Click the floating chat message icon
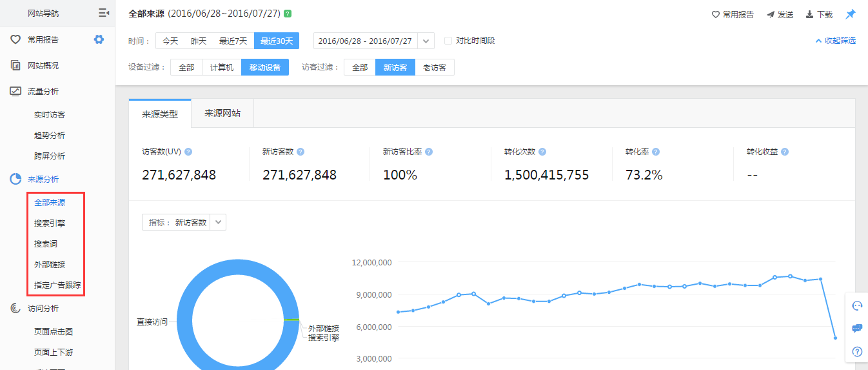 pos(857,329)
